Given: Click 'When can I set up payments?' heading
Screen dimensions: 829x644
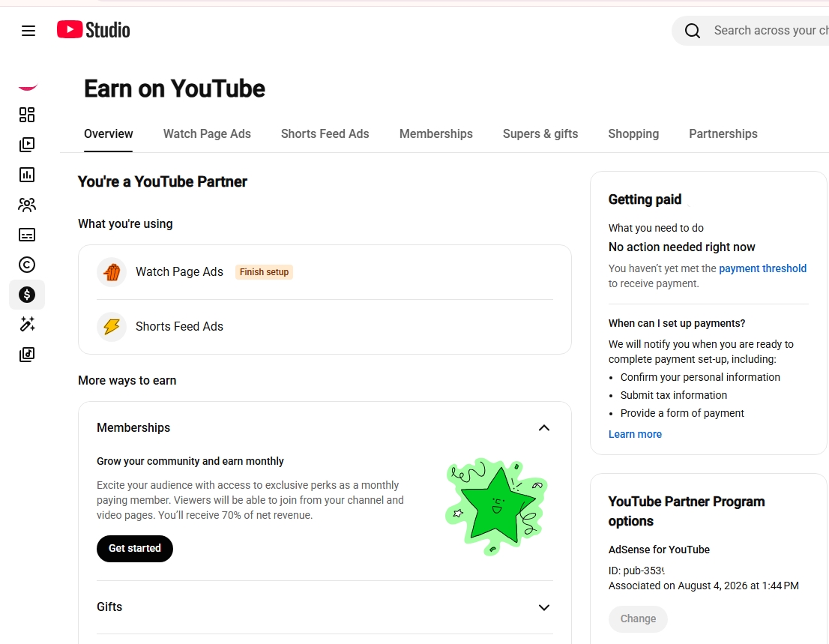Looking at the screenshot, I should [x=677, y=323].
